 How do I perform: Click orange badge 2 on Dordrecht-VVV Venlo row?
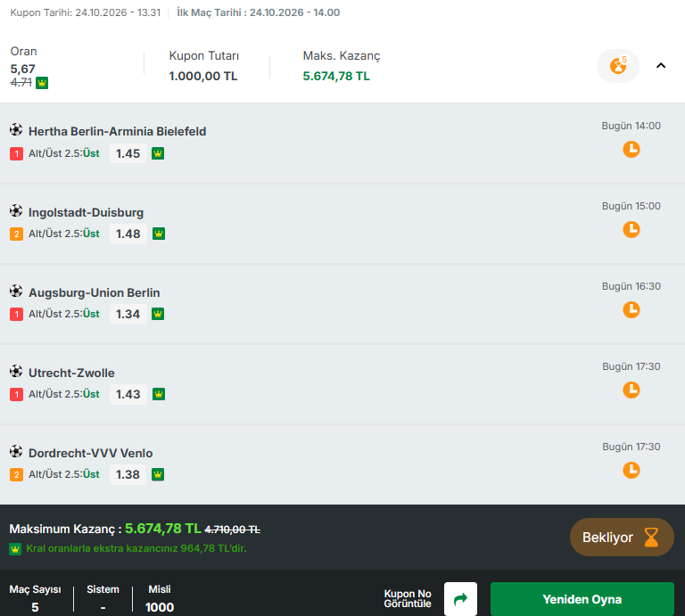(16, 474)
